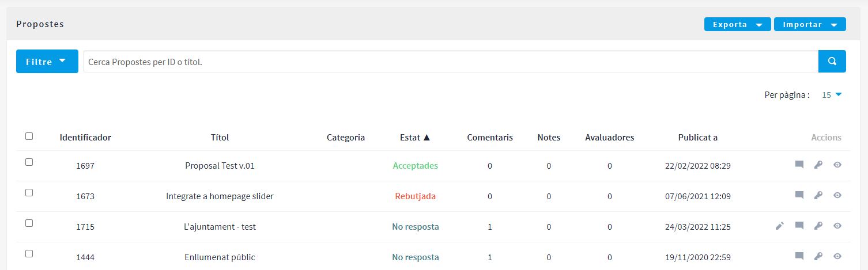
Task: Click the eye preview icon for proposal 1444
Action: [x=837, y=257]
